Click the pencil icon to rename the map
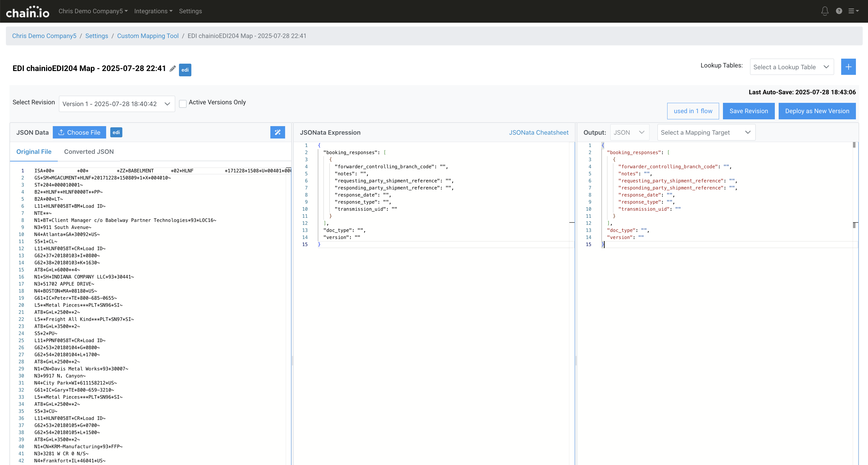This screenshot has width=868, height=465. click(x=172, y=69)
